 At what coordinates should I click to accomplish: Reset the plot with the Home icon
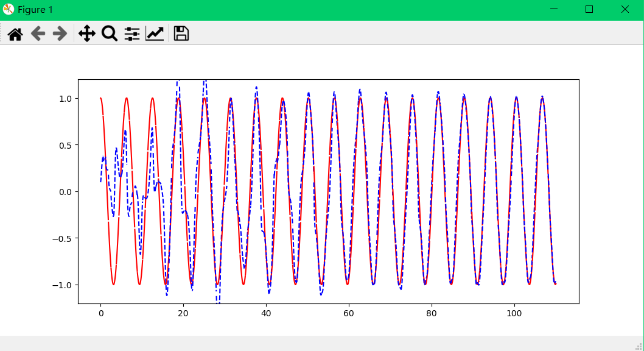(x=15, y=34)
